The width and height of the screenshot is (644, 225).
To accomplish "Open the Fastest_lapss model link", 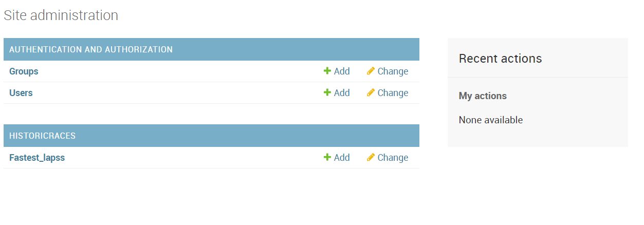I will tap(37, 158).
